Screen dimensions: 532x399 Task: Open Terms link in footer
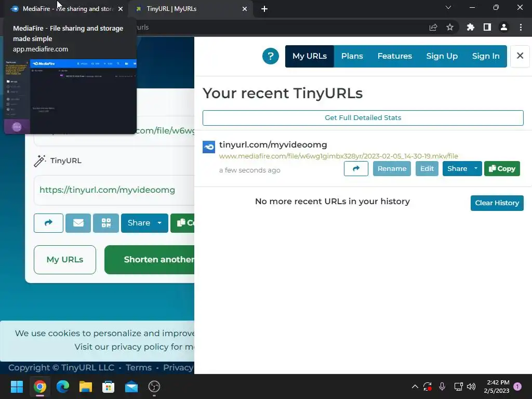(138, 367)
